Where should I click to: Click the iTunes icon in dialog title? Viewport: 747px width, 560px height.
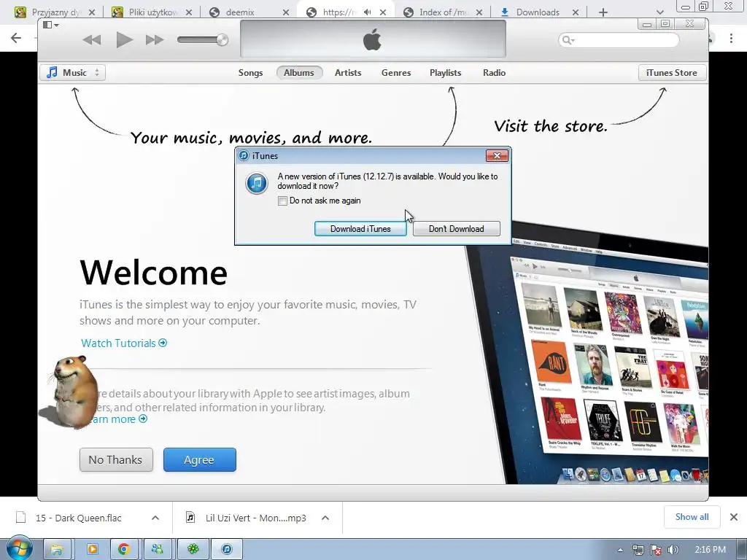(244, 156)
